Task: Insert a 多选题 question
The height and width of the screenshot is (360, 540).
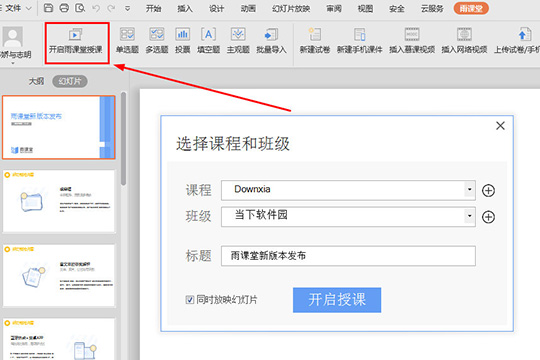Action: tap(157, 41)
